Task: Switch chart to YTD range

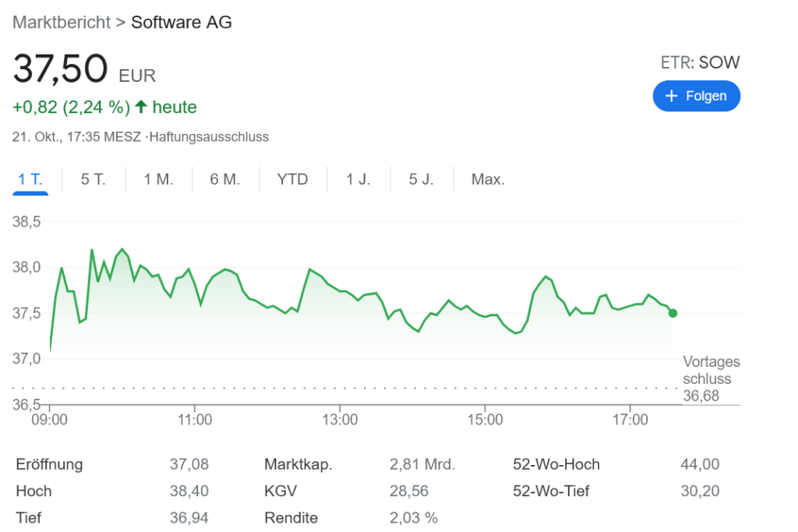Action: coord(292,179)
